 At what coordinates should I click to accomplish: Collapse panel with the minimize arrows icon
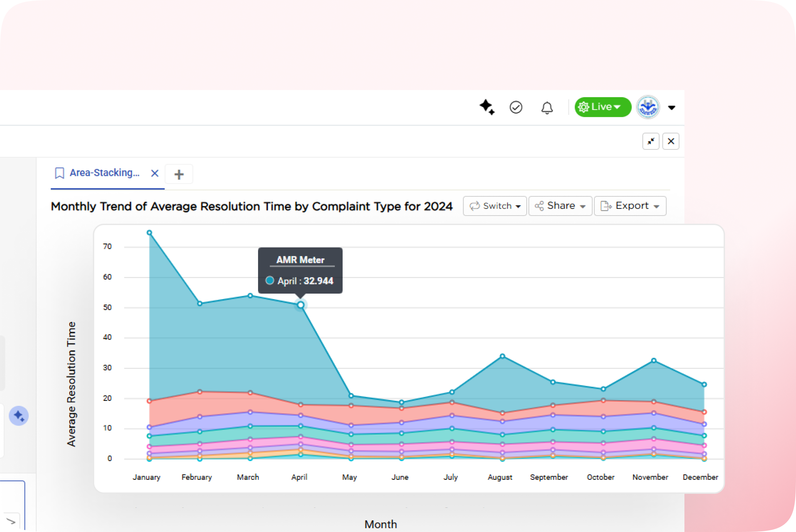(x=651, y=141)
